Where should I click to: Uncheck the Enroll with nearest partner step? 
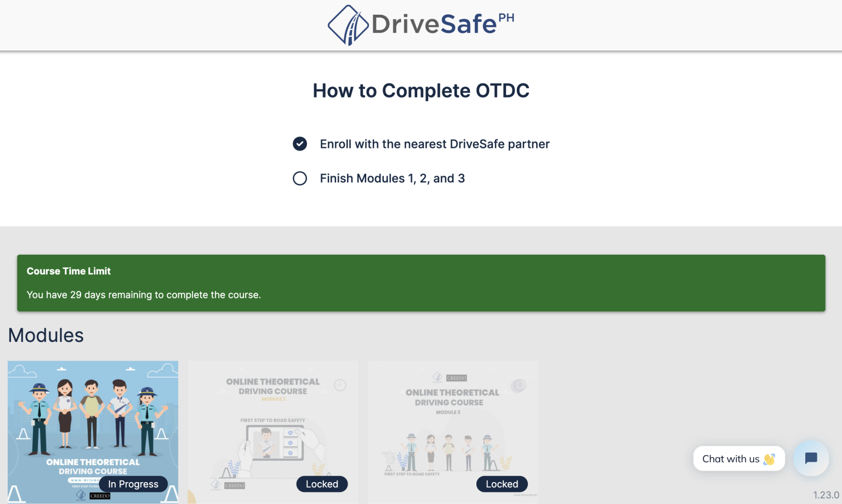pos(300,144)
